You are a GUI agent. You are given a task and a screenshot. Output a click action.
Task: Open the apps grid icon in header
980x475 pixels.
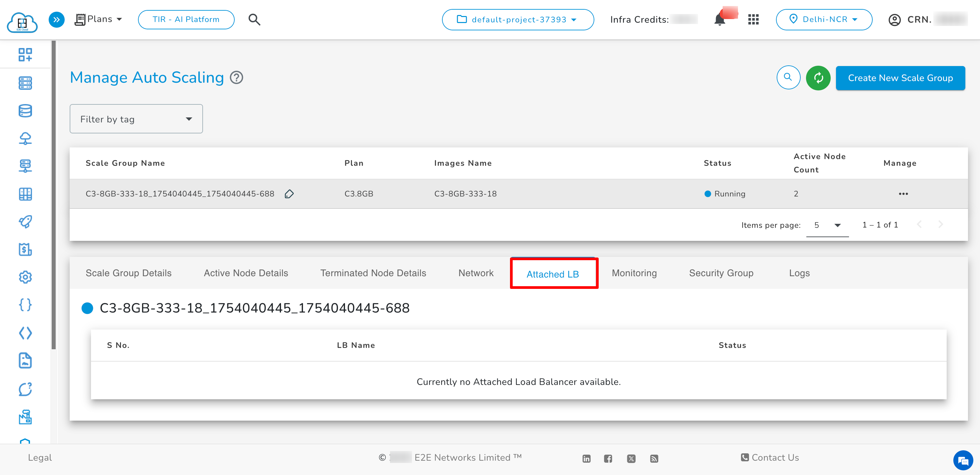point(753,19)
